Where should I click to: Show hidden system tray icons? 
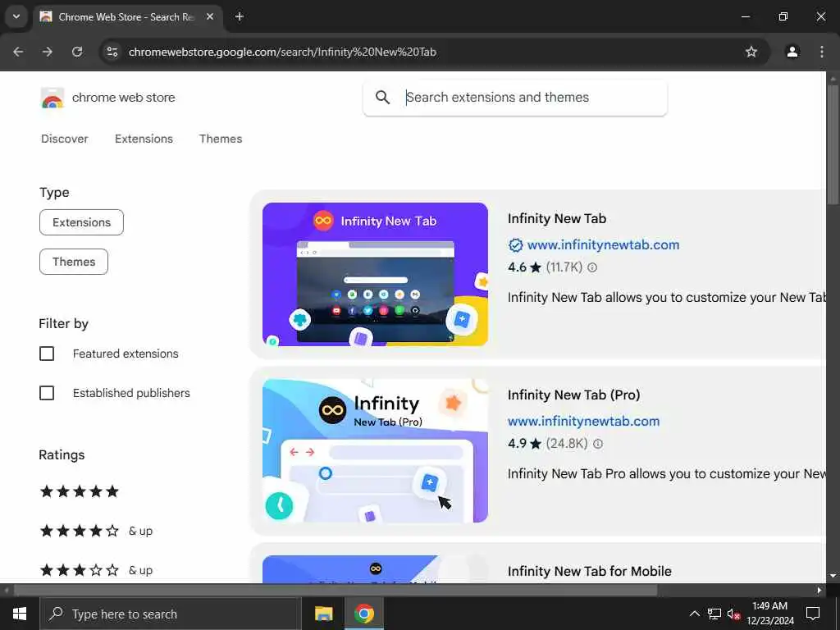point(694,614)
